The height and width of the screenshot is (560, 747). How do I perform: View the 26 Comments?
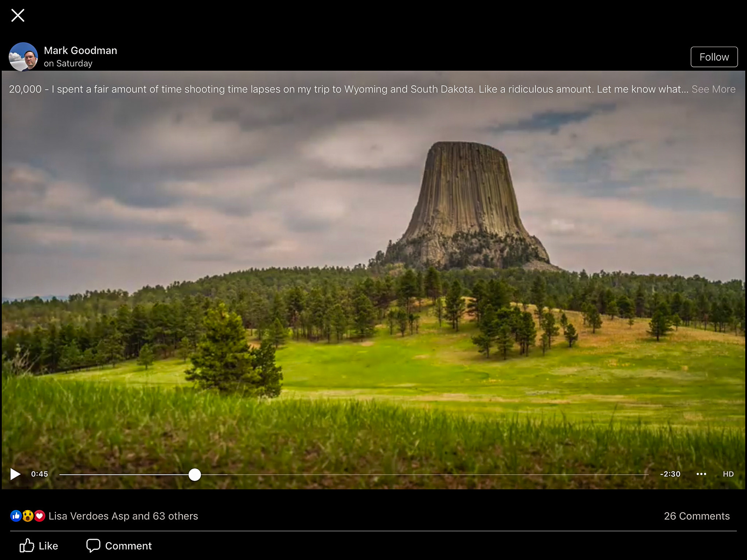tap(696, 516)
